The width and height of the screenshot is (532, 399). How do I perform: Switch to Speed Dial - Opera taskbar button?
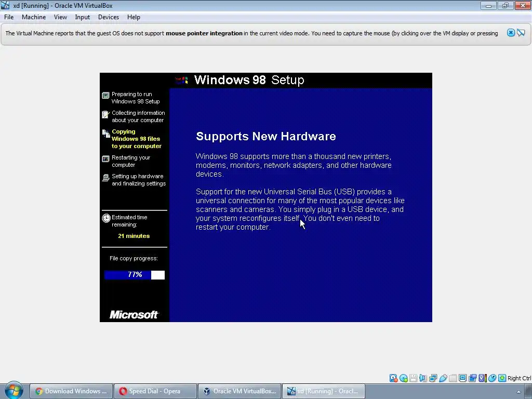(155, 391)
